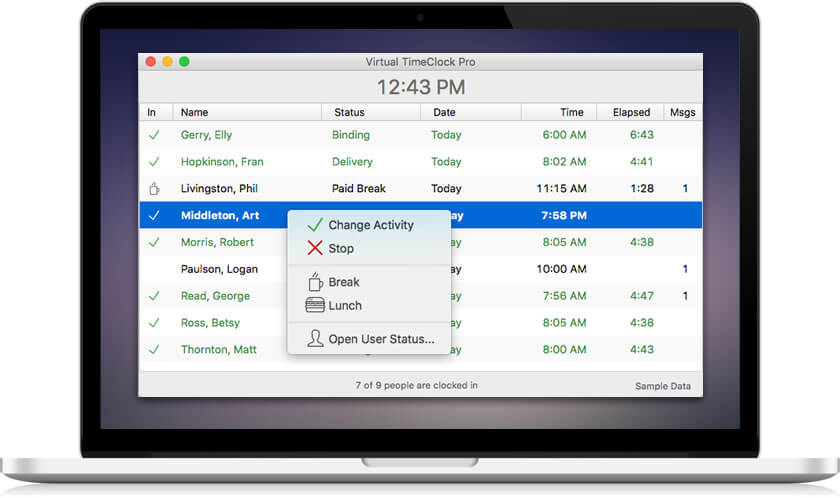Sort by the Status column header
The image size is (840, 498).
click(x=371, y=112)
